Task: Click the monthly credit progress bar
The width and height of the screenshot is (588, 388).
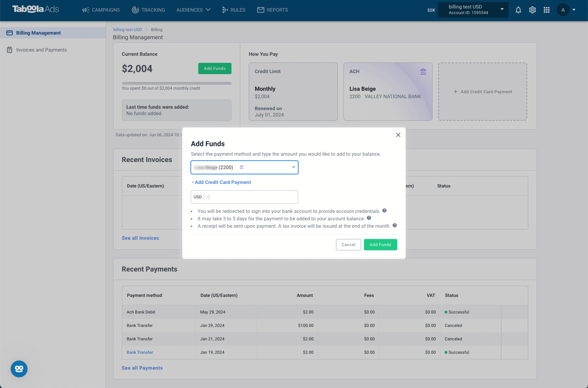Action: click(177, 83)
